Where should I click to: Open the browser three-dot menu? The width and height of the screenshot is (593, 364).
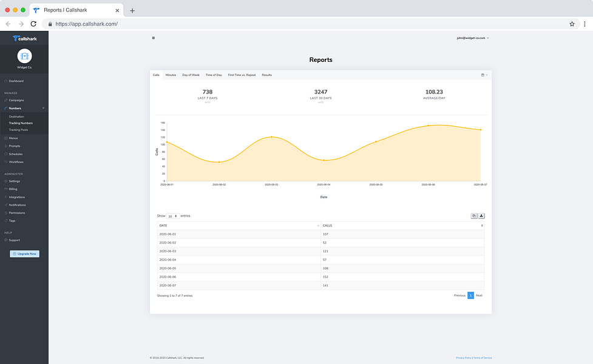tap(585, 24)
